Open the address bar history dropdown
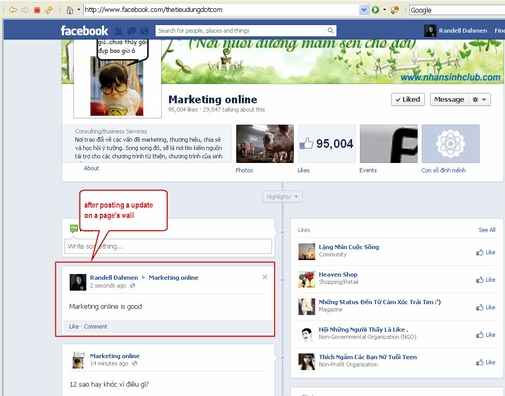This screenshot has height=396, width=505. [363, 10]
